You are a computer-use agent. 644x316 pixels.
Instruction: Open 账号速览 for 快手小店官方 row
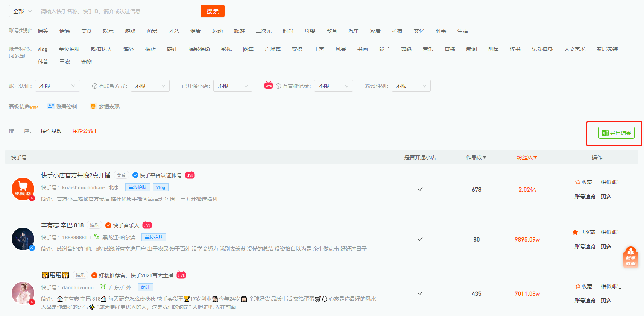pos(585,197)
